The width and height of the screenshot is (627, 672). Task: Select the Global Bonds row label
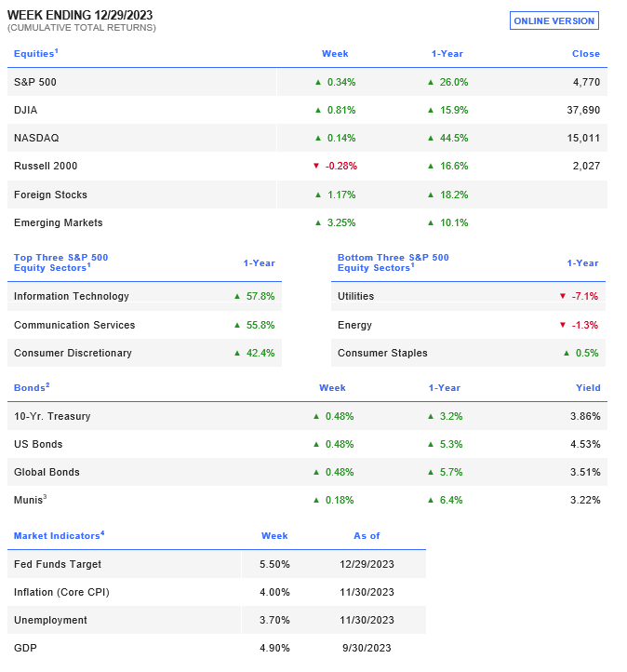pos(47,472)
